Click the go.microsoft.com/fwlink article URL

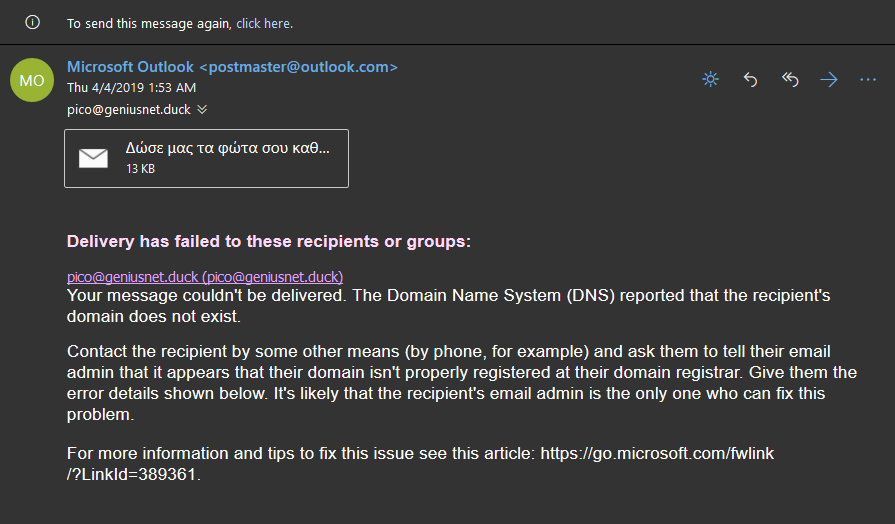click(x=420, y=463)
